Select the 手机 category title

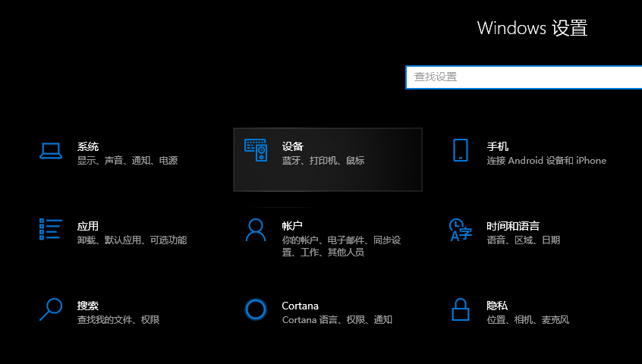click(498, 146)
